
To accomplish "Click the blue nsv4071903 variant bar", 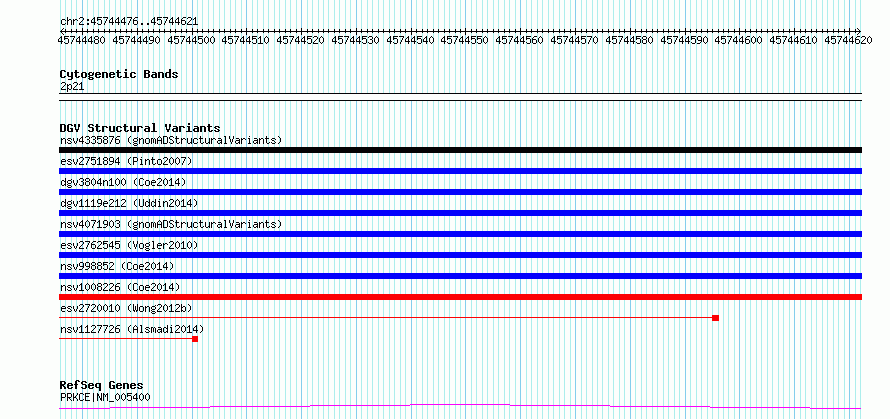I will (460, 234).
